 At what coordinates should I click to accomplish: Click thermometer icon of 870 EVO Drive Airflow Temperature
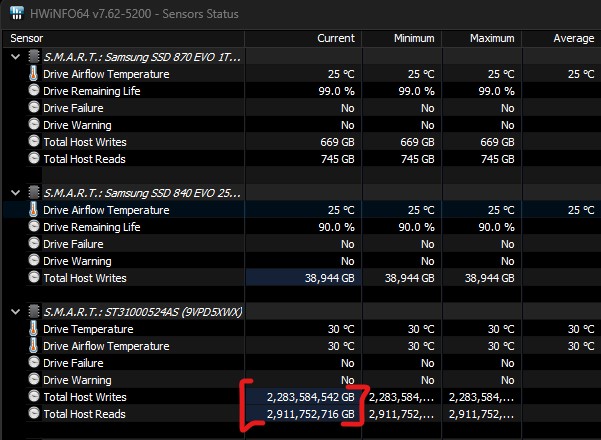[x=34, y=74]
